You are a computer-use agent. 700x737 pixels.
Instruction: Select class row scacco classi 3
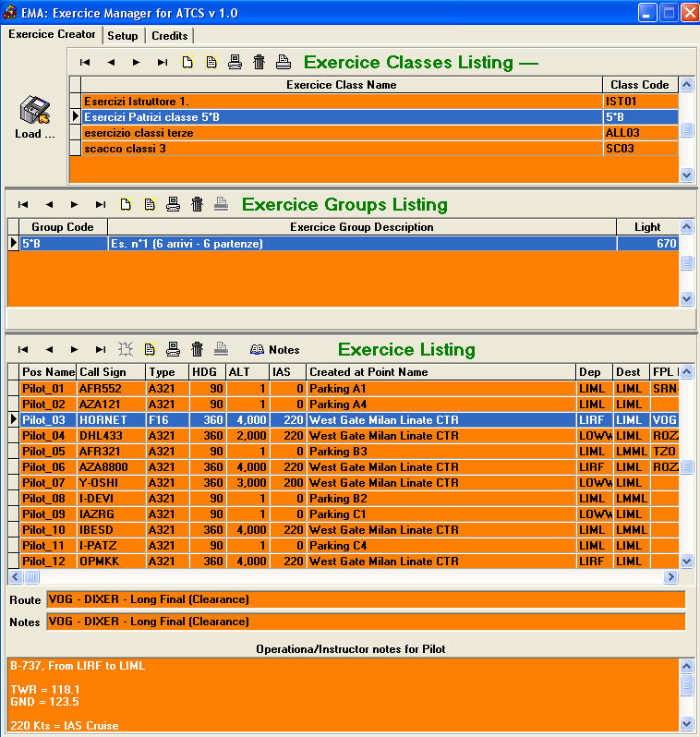[x=342, y=149]
